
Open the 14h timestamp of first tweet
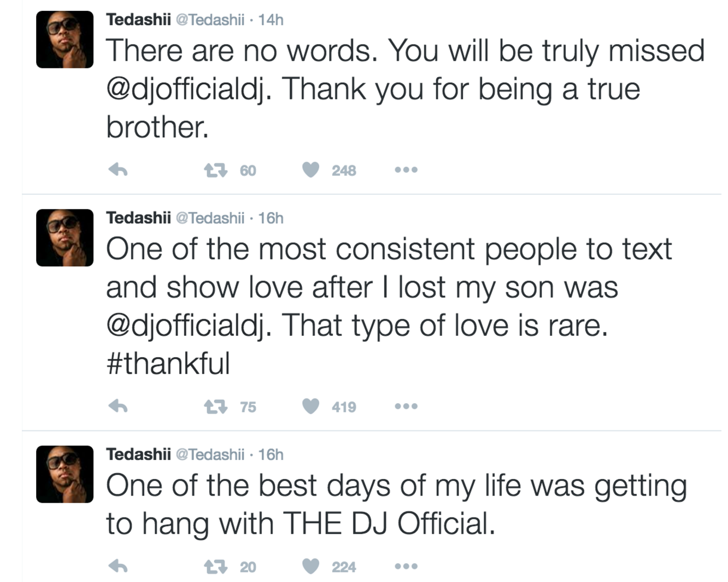point(271,20)
